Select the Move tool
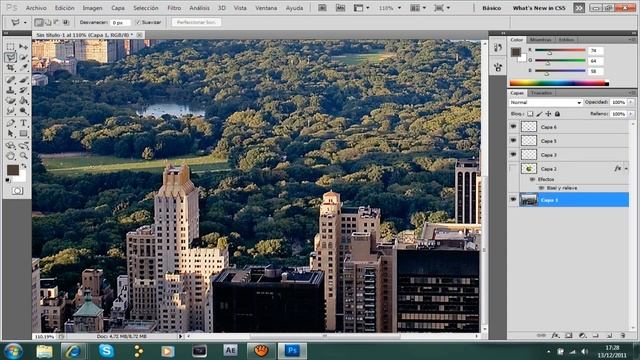The height and width of the screenshot is (360, 640). point(23,47)
